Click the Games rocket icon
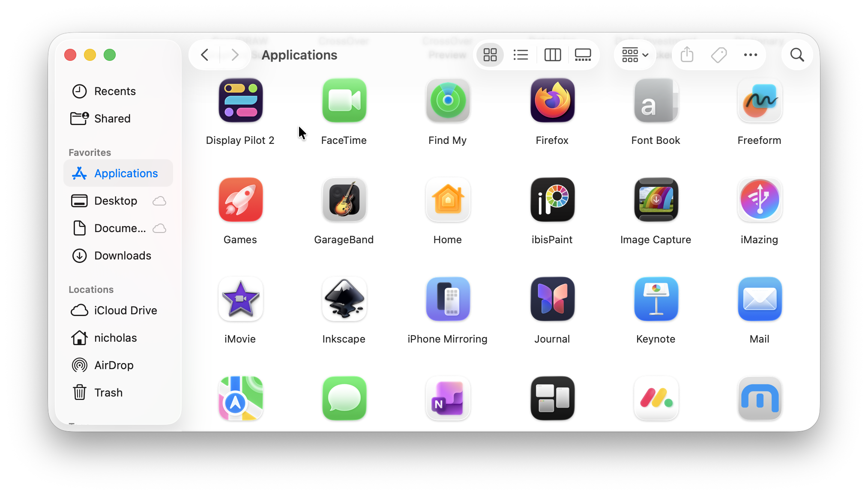 click(x=240, y=200)
